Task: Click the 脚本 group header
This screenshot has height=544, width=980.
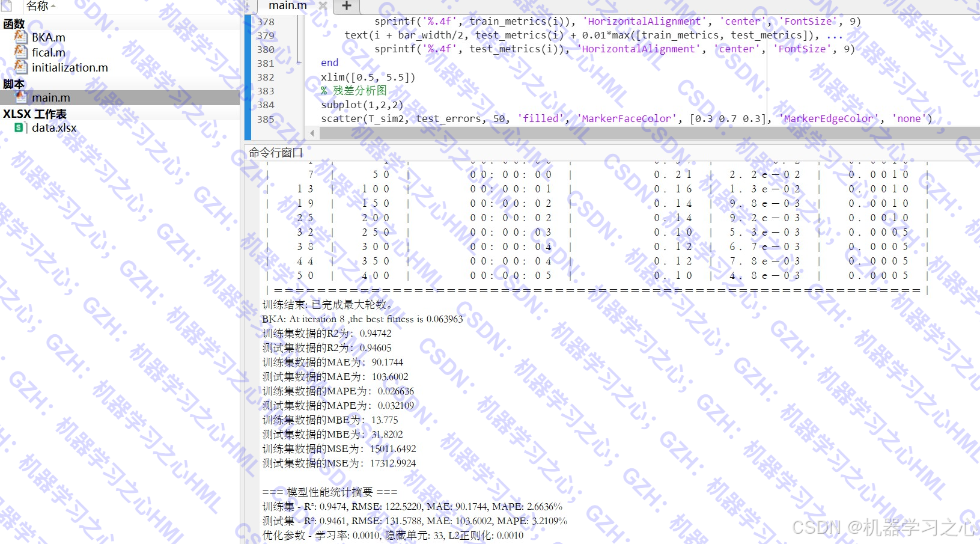Action: (14, 84)
